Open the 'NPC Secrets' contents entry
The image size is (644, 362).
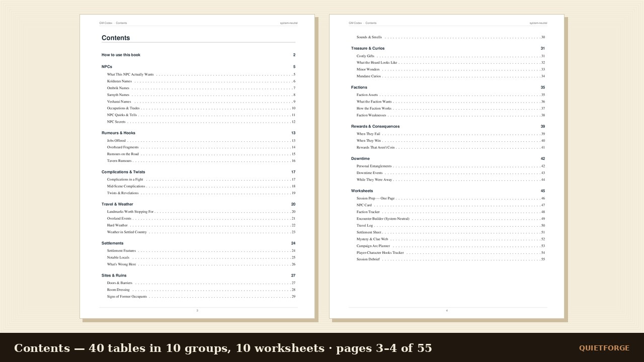201,122
